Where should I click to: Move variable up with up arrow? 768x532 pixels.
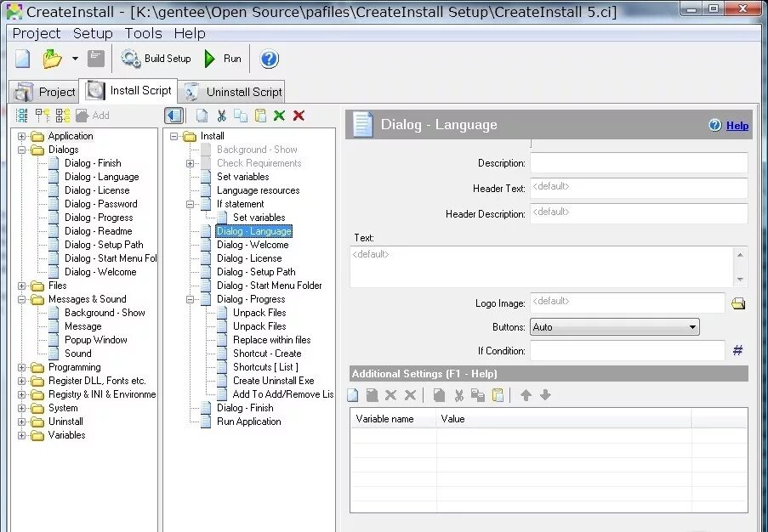pos(526,395)
